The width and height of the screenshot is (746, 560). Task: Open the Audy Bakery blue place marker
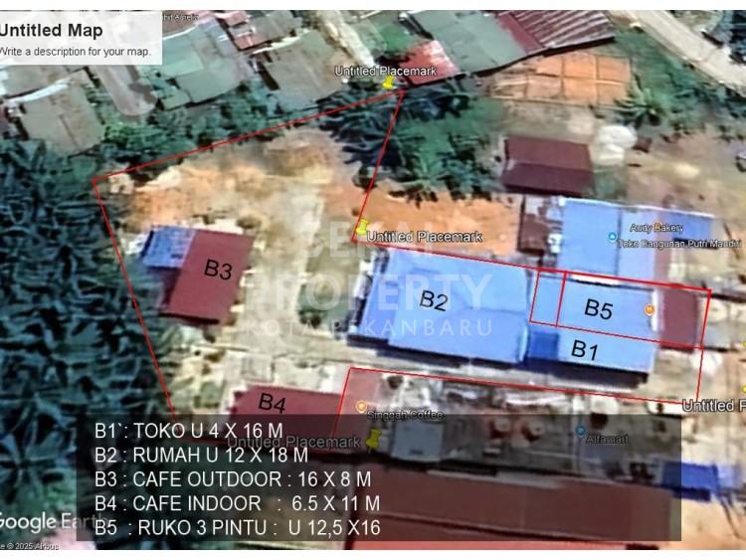613,237
